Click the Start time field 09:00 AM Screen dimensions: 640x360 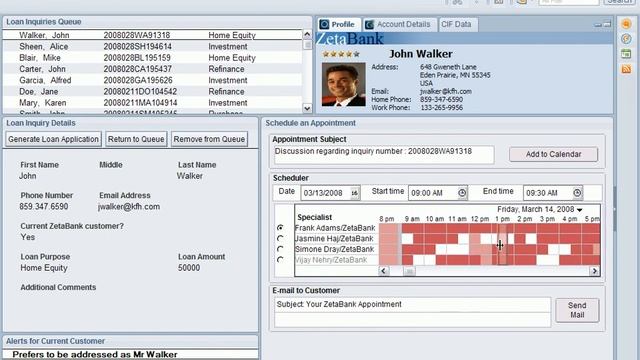click(x=432, y=193)
